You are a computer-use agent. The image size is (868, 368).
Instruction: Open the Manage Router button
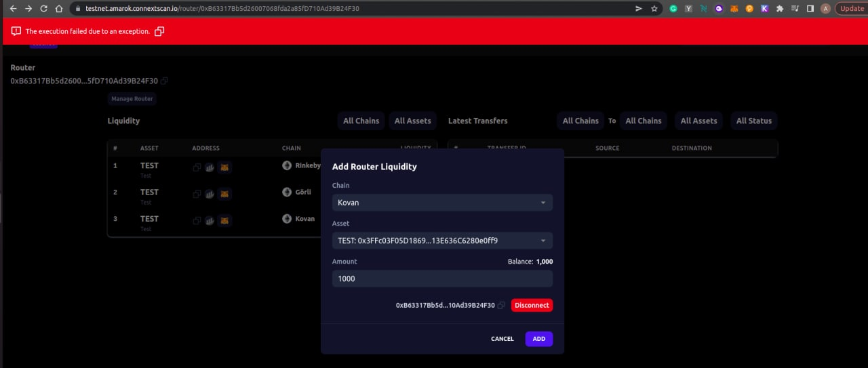[132, 99]
